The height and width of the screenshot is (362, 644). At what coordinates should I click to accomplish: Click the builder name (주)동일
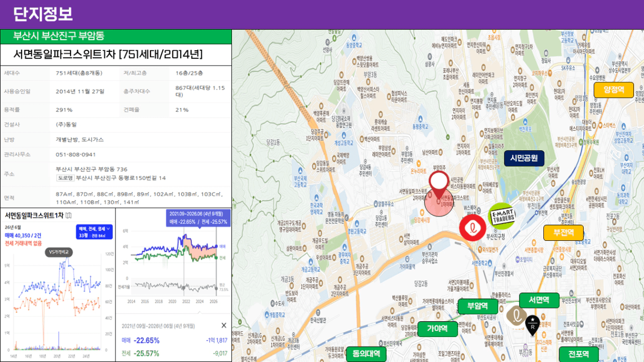[66, 124]
